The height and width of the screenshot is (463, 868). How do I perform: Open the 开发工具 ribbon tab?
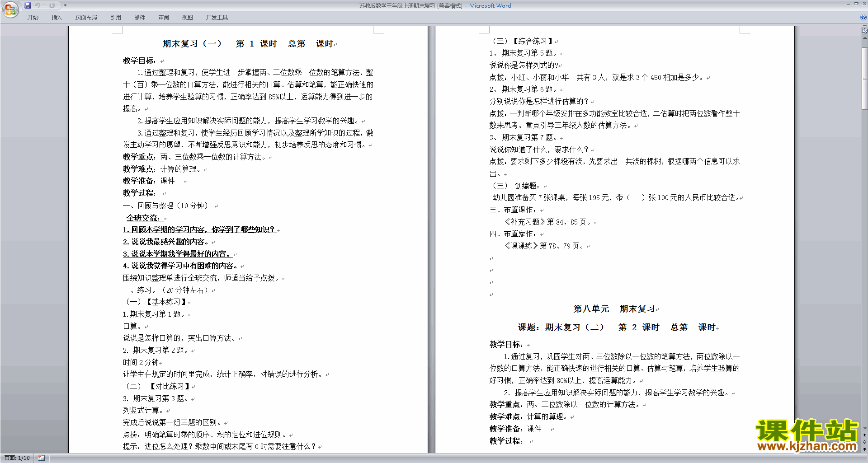[x=217, y=17]
